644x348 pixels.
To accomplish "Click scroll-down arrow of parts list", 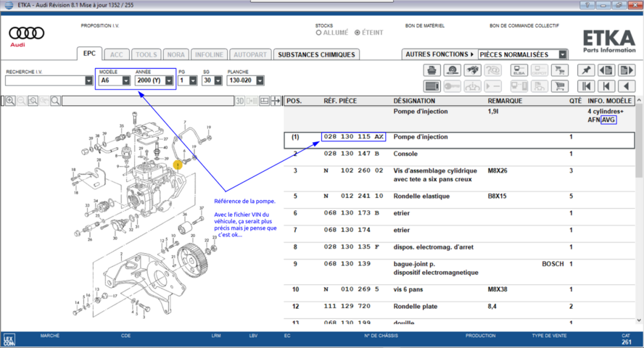I will point(639,320).
